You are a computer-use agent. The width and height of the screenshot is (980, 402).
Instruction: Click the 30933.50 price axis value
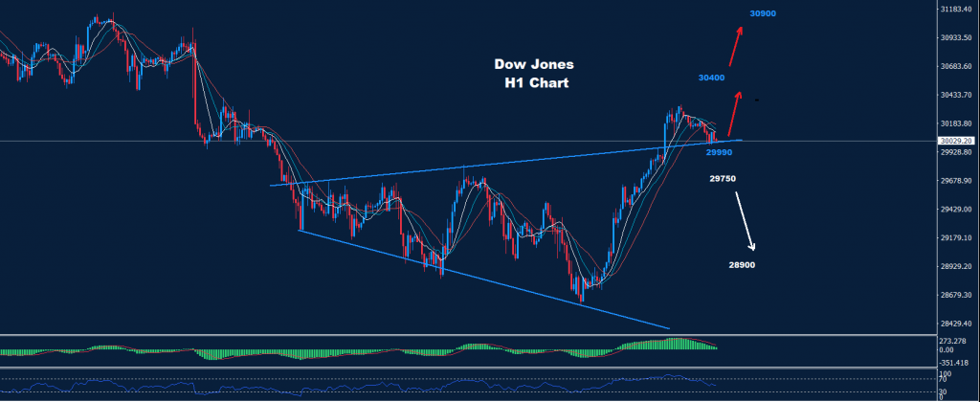pos(956,38)
